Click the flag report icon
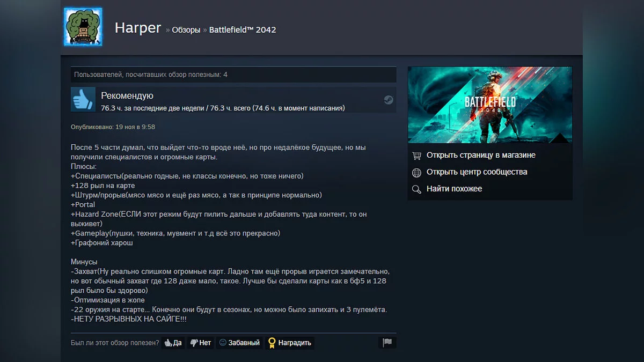This screenshot has width=644, height=362. 387,342
